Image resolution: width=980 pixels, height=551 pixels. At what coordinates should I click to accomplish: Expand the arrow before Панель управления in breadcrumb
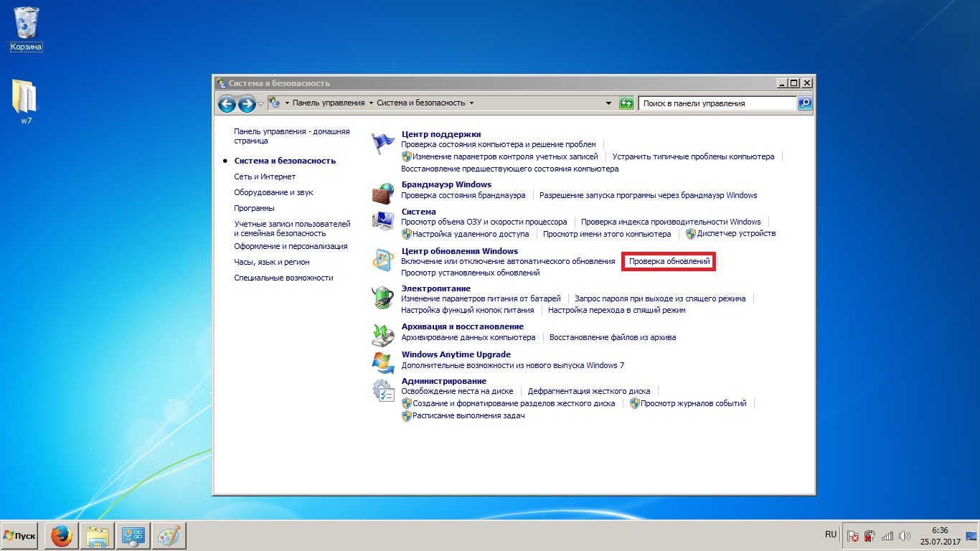pos(287,103)
